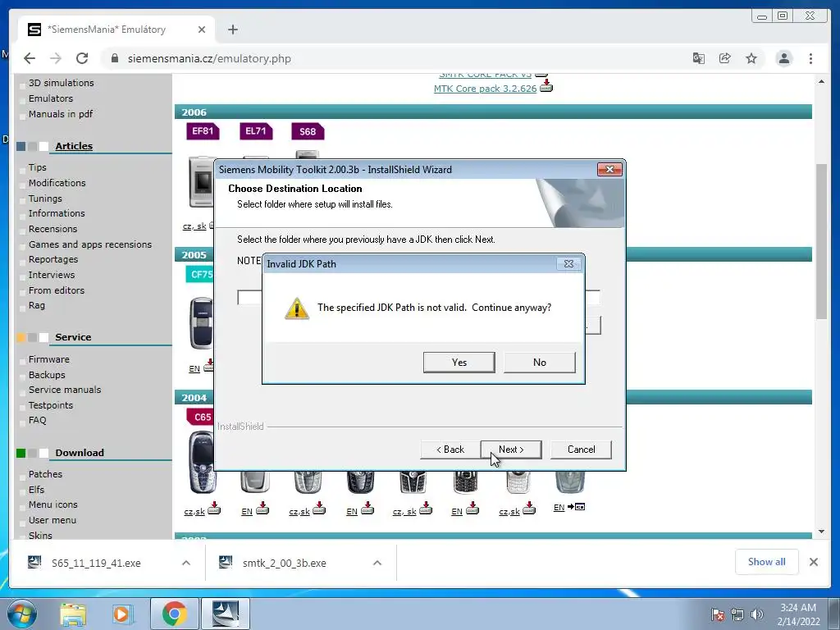Open the Chrome three-dot menu

pos(810,58)
